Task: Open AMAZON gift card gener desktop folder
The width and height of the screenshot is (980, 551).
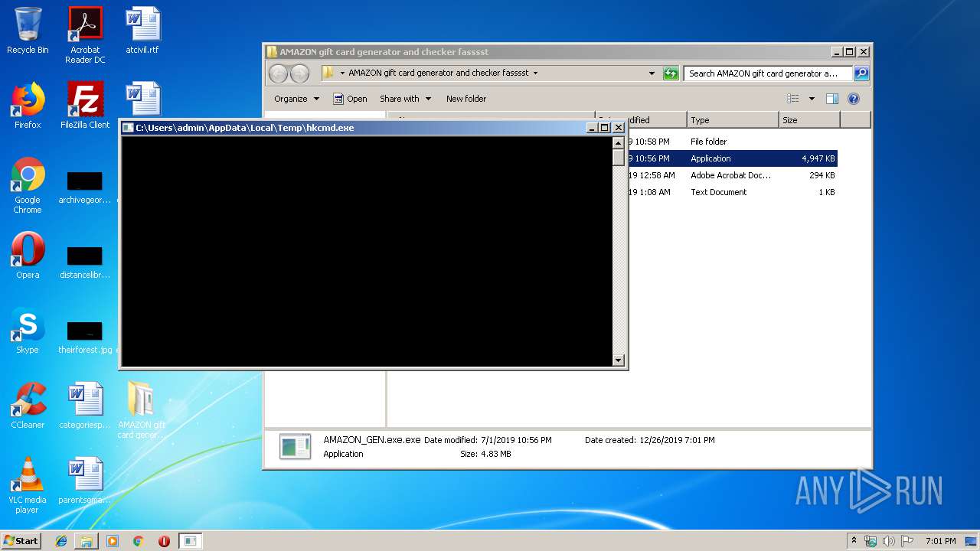Action: coord(142,410)
